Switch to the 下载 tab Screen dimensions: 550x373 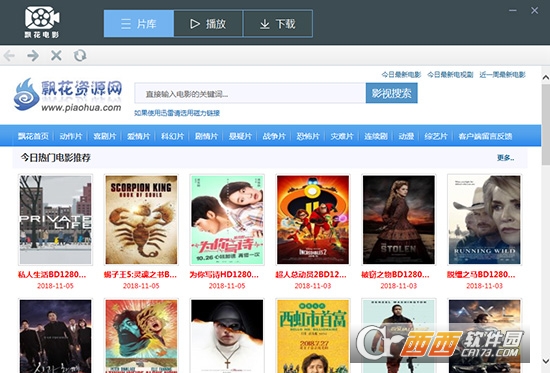[278, 24]
